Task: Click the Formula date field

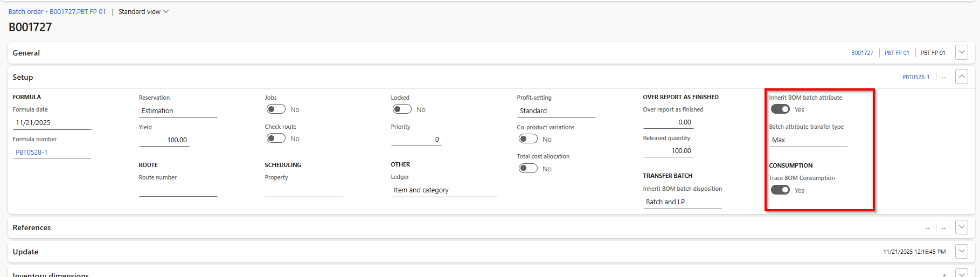Action: 52,123
